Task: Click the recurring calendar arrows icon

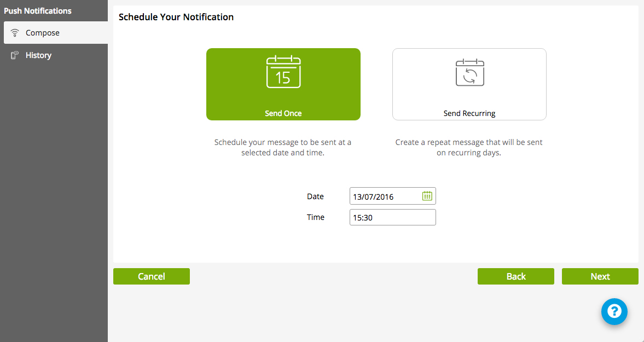Action: pyautogui.click(x=469, y=72)
